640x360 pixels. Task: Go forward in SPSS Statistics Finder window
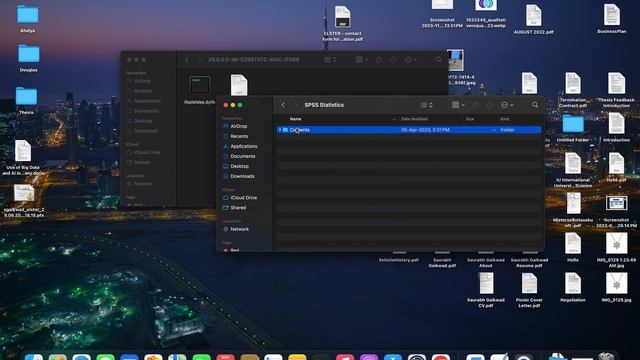296,105
